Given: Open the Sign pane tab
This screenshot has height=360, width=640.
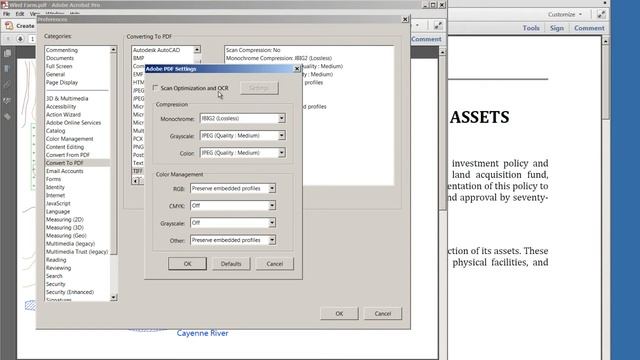Looking at the screenshot, I should 557,28.
